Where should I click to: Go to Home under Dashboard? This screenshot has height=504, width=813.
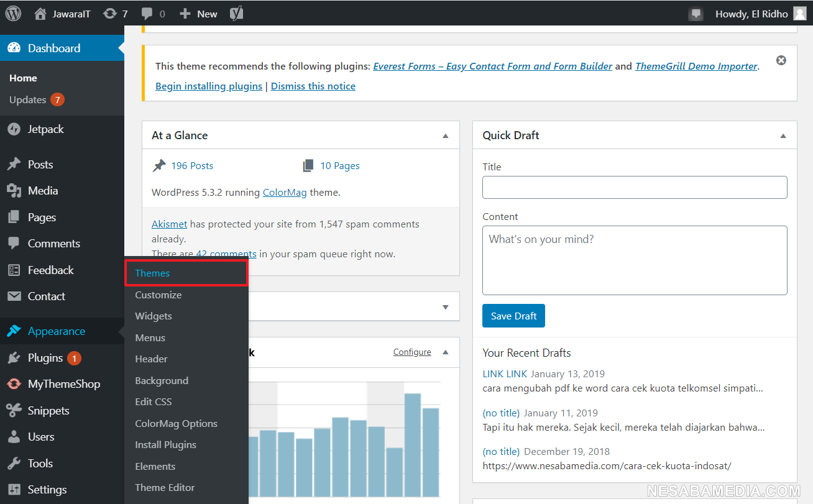[23, 78]
